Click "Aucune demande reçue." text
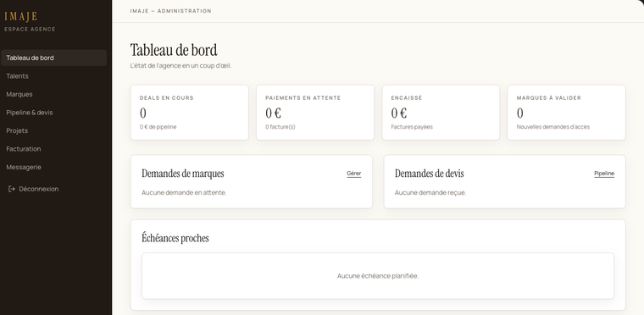 (430, 192)
